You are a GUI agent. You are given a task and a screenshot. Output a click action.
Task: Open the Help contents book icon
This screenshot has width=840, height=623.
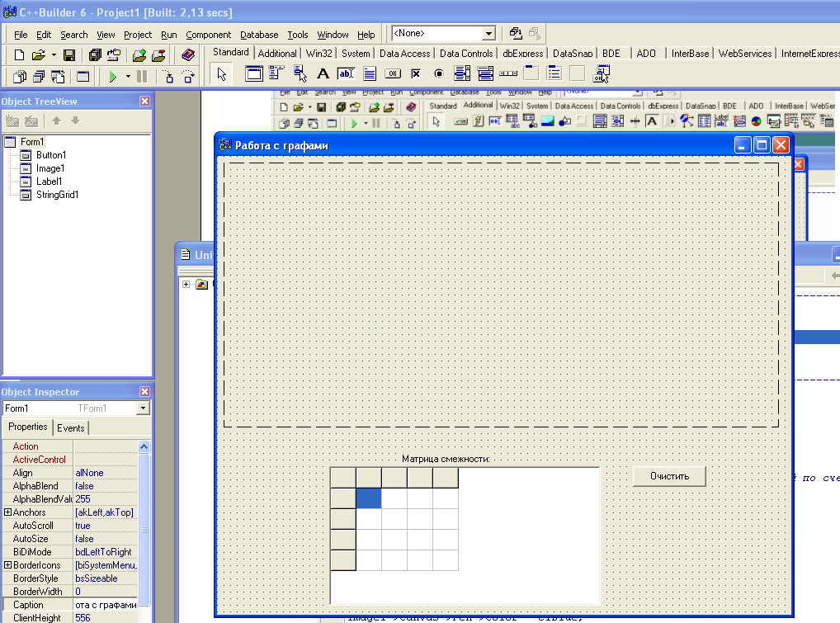[x=188, y=54]
